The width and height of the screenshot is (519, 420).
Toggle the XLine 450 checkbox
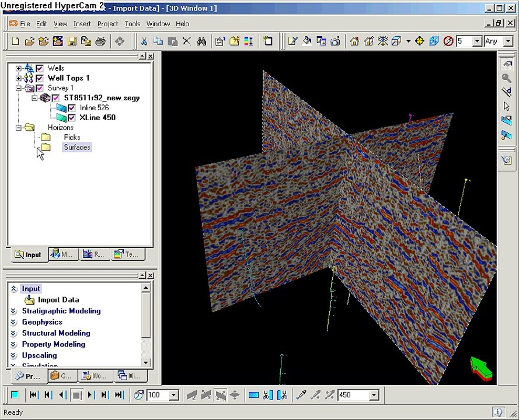point(71,118)
